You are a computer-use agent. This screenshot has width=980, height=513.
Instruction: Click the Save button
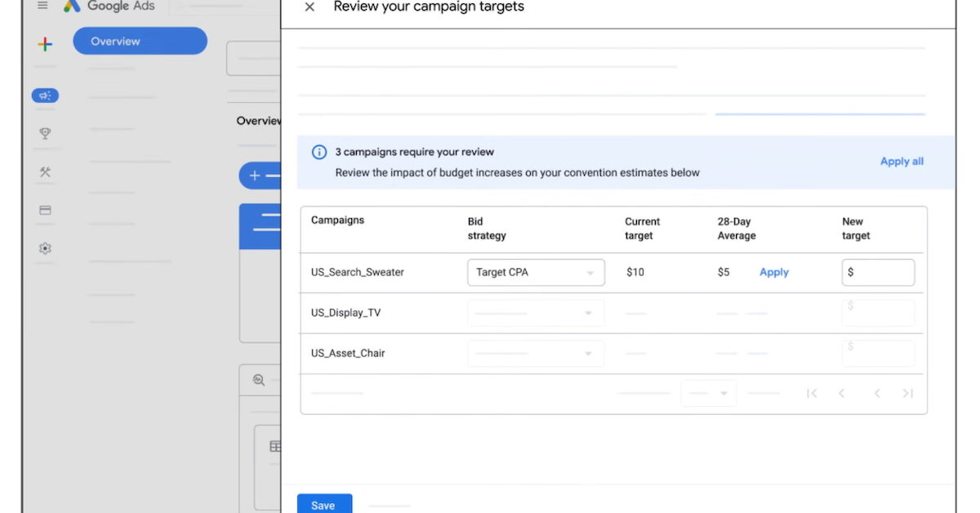(x=324, y=505)
